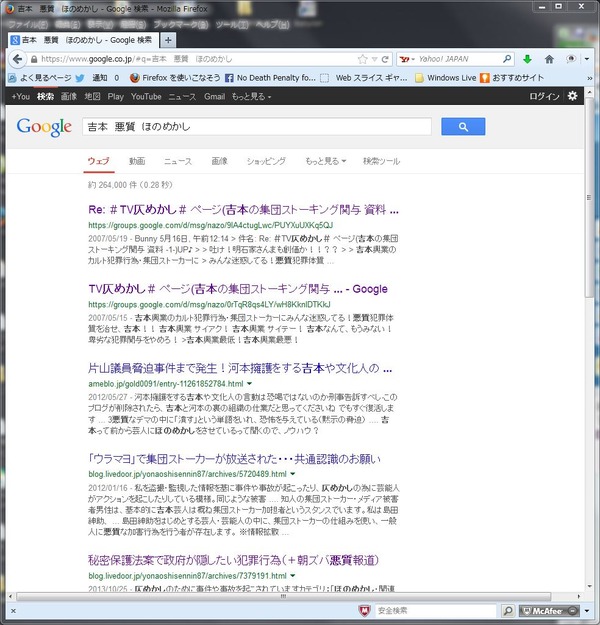Open Play in the black Google bar
The image size is (600, 625).
pyautogui.click(x=116, y=96)
